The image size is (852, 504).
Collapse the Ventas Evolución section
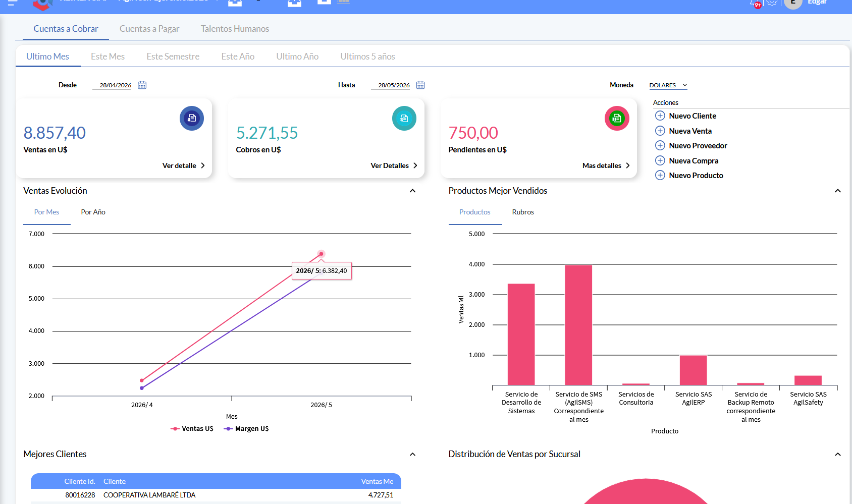coord(412,191)
